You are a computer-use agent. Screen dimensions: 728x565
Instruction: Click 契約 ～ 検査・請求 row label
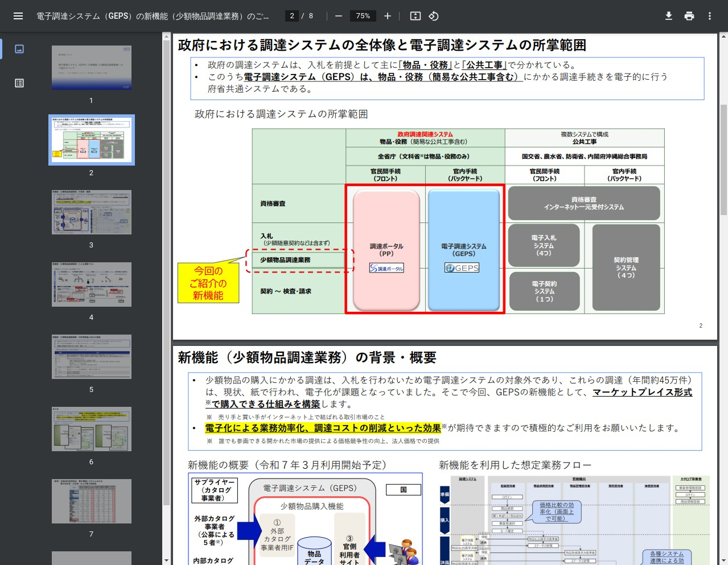(286, 291)
